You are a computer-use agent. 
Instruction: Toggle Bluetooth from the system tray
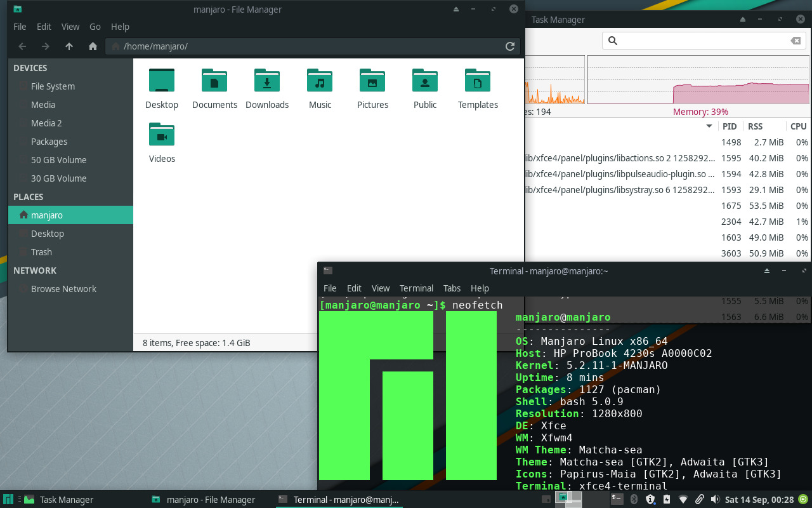(x=634, y=500)
